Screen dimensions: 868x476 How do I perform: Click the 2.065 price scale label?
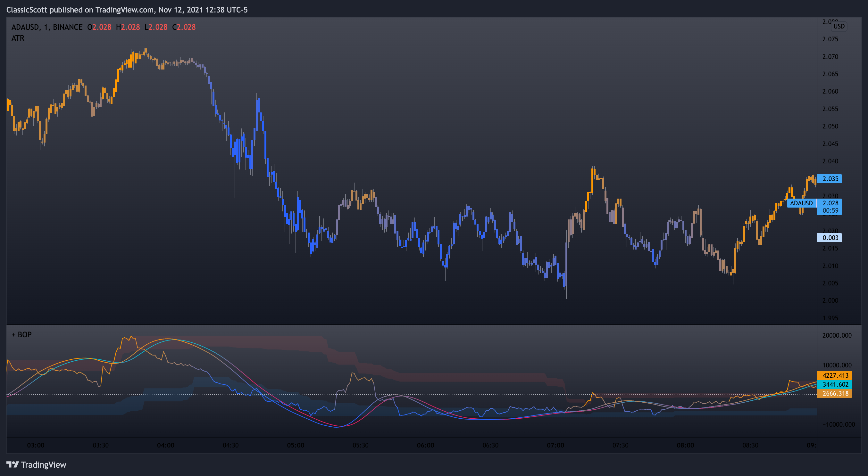pyautogui.click(x=830, y=74)
